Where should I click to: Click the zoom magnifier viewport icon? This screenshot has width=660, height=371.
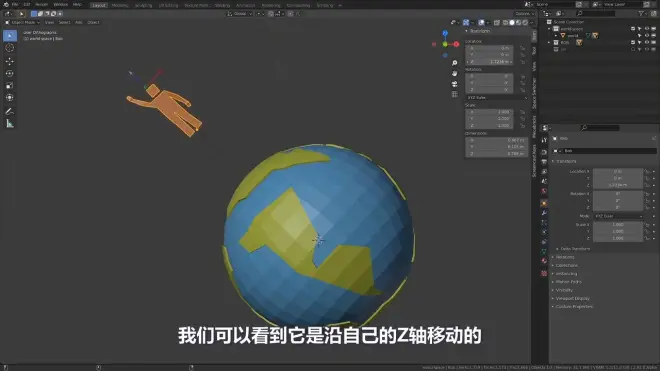click(455, 63)
